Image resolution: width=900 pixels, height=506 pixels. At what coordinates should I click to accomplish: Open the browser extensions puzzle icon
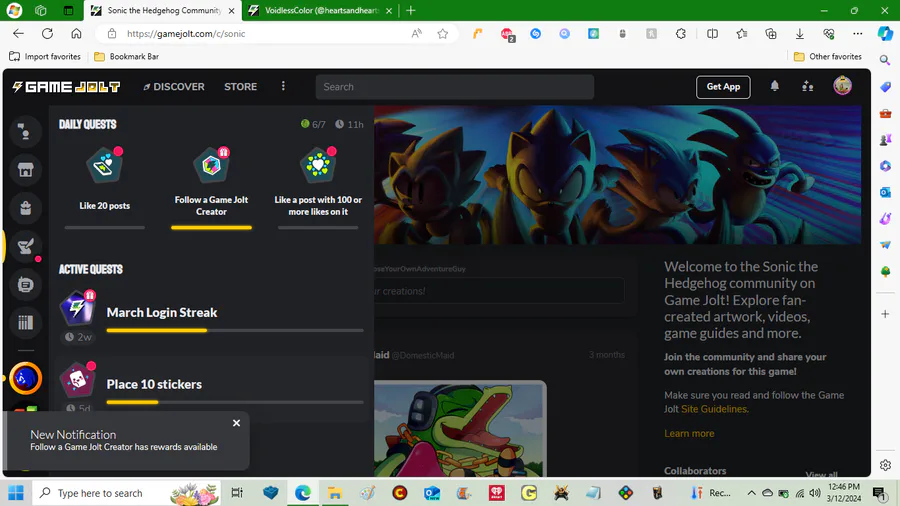(681, 33)
